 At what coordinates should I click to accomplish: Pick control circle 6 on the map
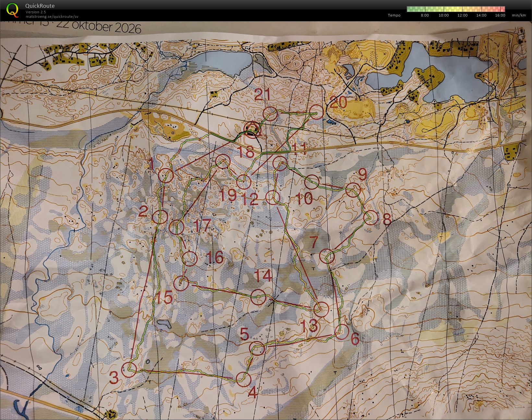[x=342, y=332]
